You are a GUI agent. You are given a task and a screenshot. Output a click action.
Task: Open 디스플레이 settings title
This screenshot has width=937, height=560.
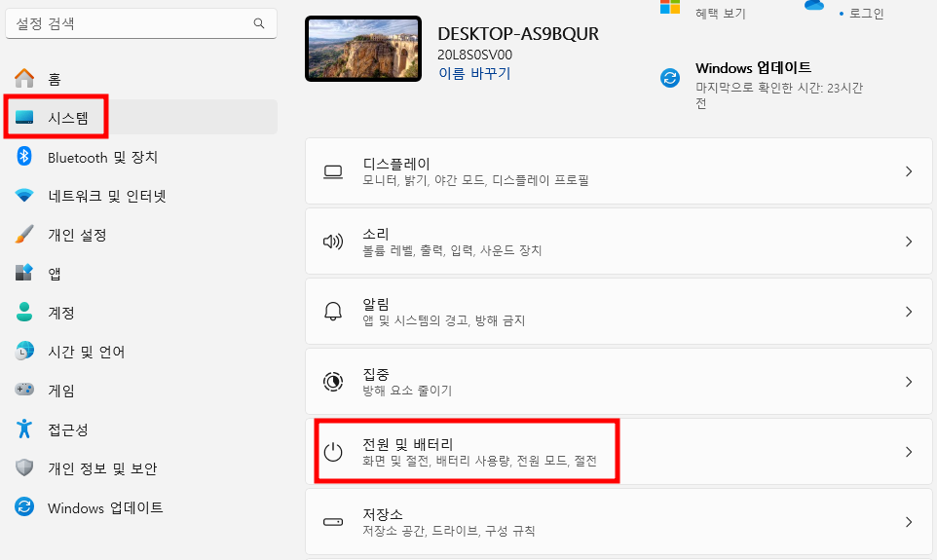(396, 164)
